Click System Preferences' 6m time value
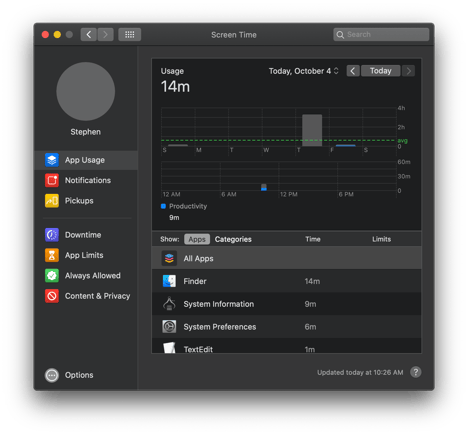The width and height of the screenshot is (468, 435). [310, 327]
